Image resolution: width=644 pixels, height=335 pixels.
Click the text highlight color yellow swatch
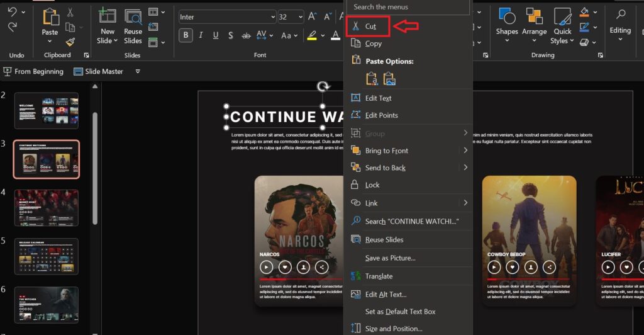312,36
